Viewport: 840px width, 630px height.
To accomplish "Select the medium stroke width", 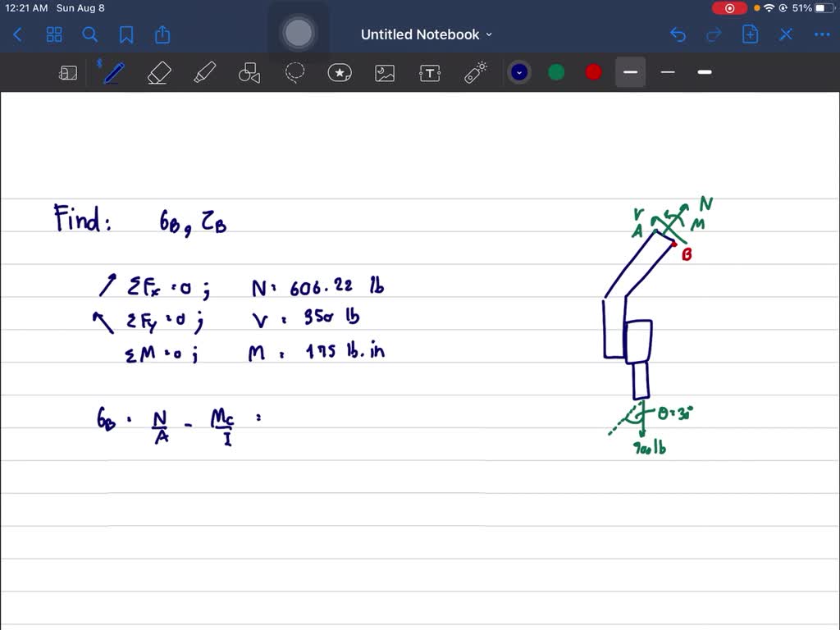I will point(668,72).
